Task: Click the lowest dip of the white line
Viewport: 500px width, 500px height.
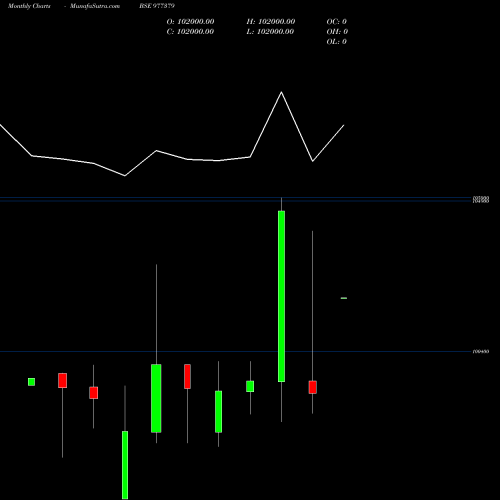Action: (x=125, y=175)
